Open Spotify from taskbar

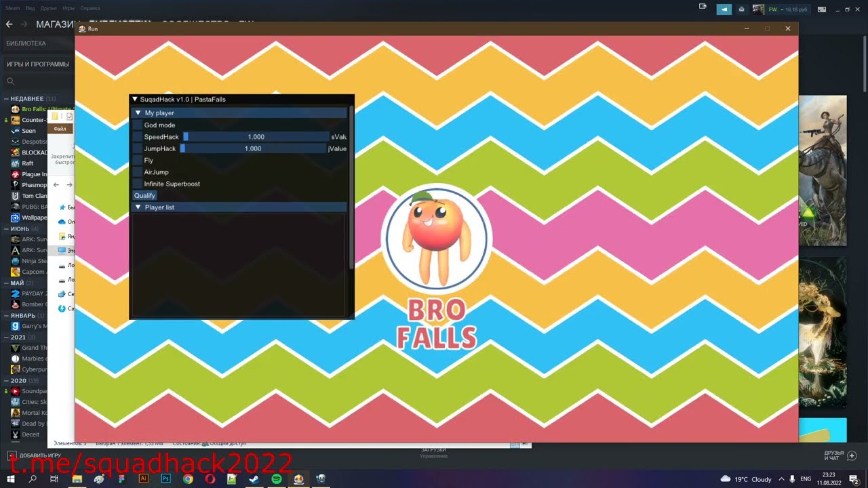pyautogui.click(x=277, y=479)
